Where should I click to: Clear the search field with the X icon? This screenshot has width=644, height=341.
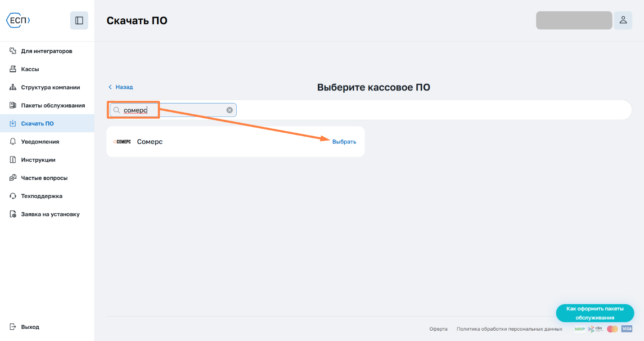coord(230,110)
